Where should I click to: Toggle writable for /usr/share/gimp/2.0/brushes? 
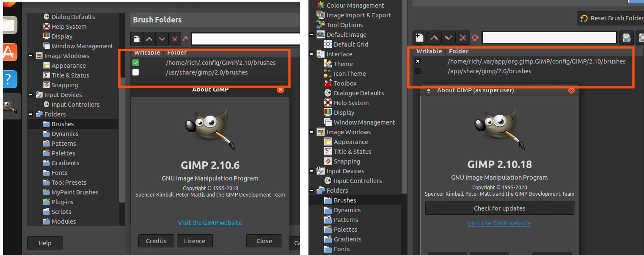(135, 72)
